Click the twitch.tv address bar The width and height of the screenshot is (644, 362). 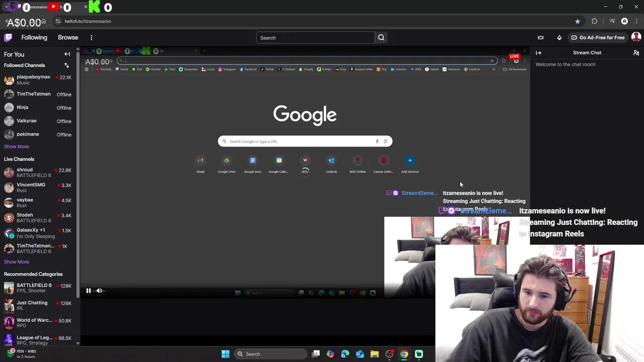pyautogui.click(x=317, y=21)
